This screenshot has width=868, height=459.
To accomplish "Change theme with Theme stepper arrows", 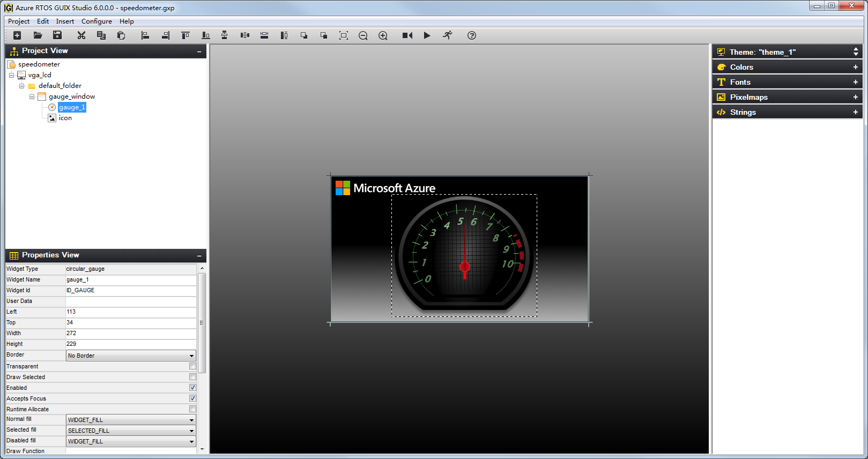I will pyautogui.click(x=856, y=51).
